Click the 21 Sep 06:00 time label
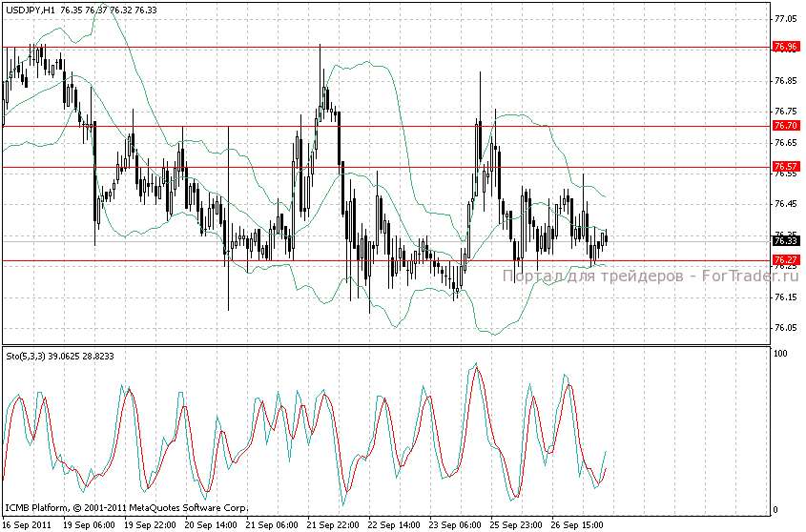The width and height of the screenshot is (806, 532). click(x=272, y=524)
